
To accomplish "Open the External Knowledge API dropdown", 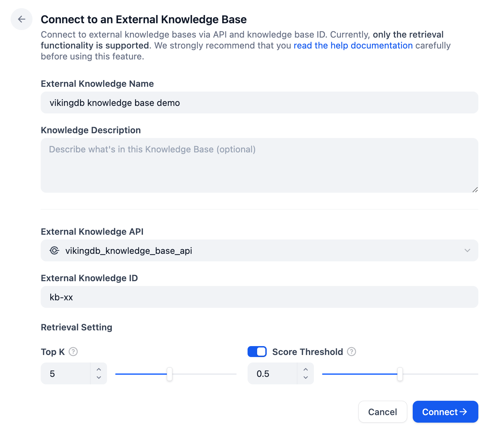I will click(x=260, y=250).
